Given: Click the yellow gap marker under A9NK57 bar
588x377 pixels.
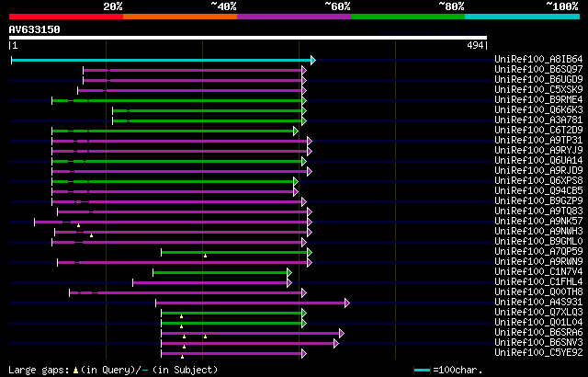Looking at the screenshot, I should coord(78,225).
